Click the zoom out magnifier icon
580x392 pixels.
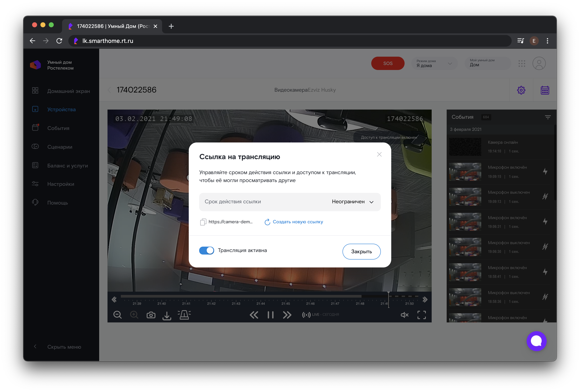(117, 315)
